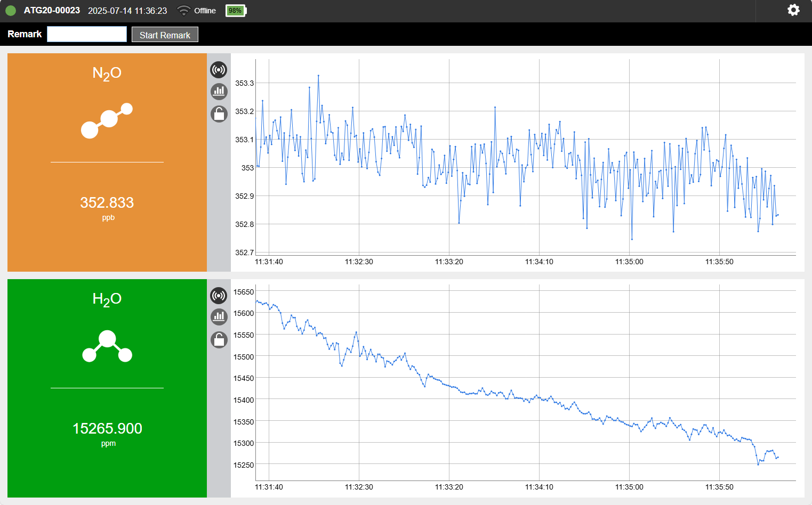The height and width of the screenshot is (505, 812).
Task: Open the settings gear menu
Action: (793, 10)
